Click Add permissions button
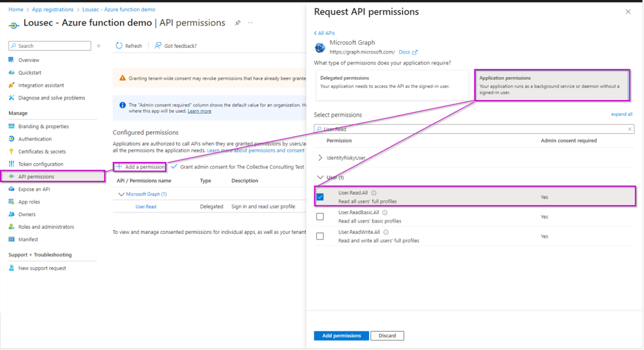Viewport: 644px width, 350px height. coord(341,335)
